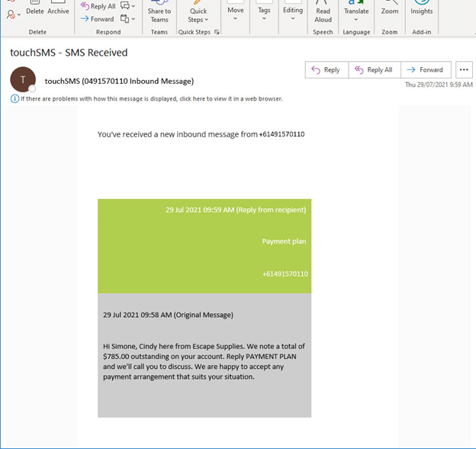Viewport: 476px width, 449px height.
Task: Expand the Tags dropdown
Action: pos(264,14)
